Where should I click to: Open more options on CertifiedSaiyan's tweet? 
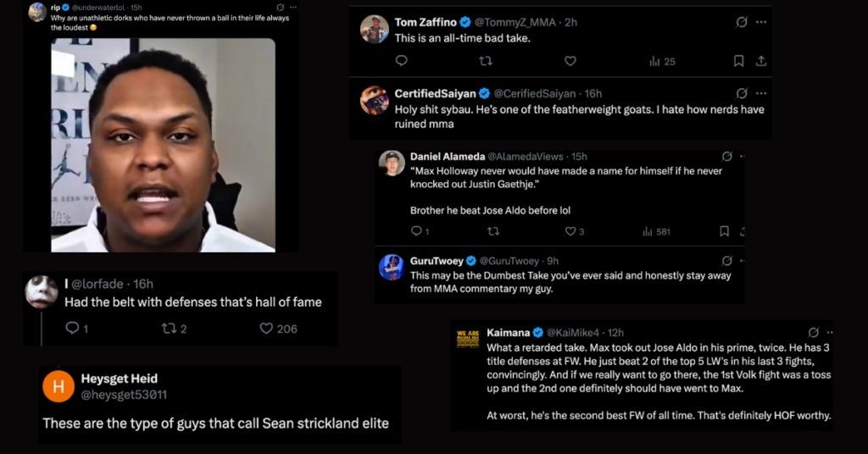coord(761,93)
